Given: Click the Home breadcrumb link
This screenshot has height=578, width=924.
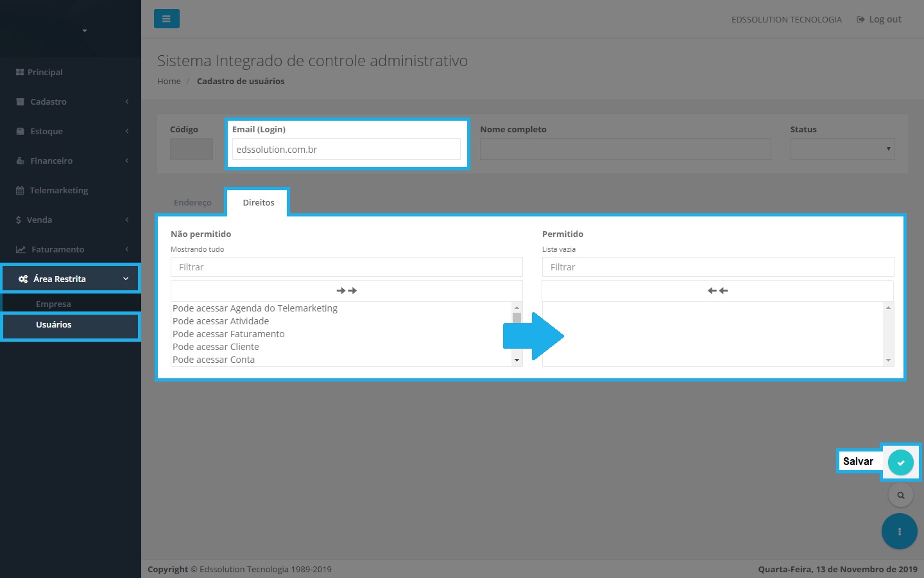Looking at the screenshot, I should click(x=169, y=81).
